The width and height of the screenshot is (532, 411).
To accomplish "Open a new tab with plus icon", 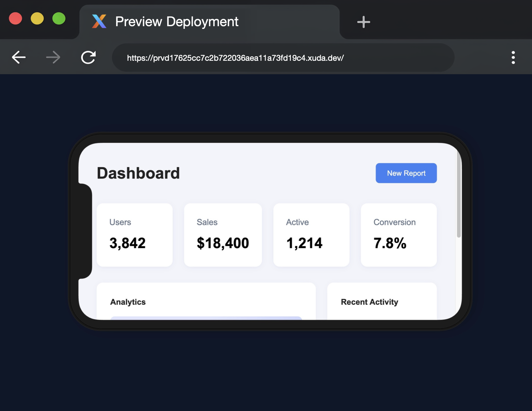I will (363, 22).
